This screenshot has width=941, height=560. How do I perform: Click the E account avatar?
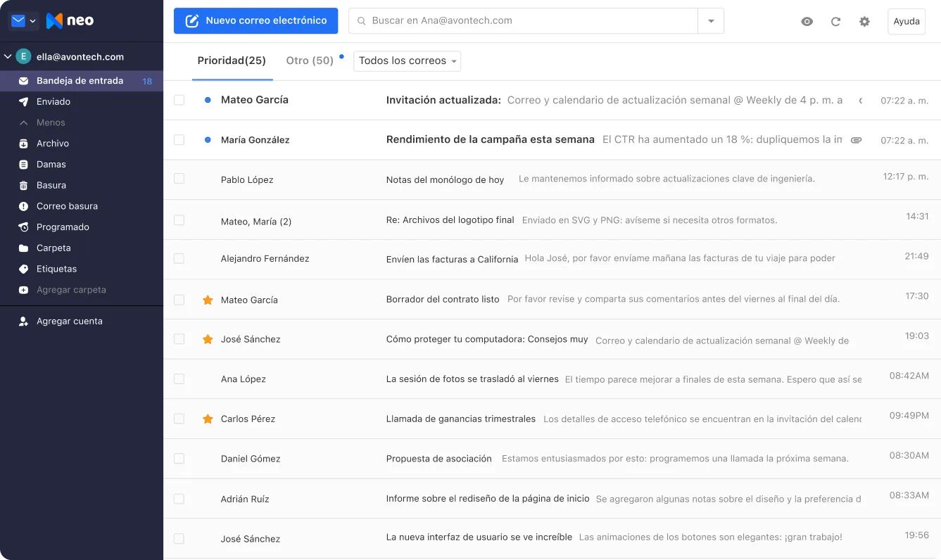tap(24, 57)
